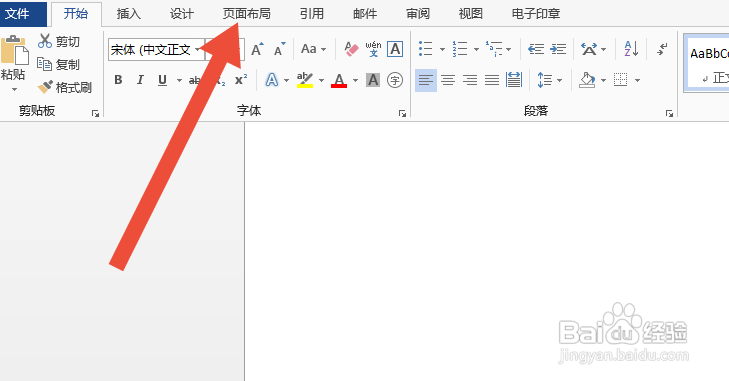The image size is (729, 381).
Task: Open the 字体 font dialog launcher
Action: (402, 113)
